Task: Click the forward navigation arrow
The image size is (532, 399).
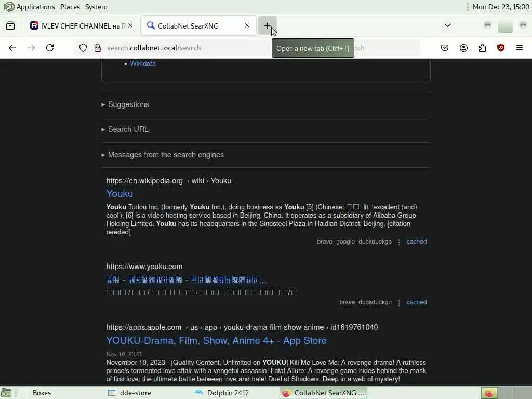Action: point(31,48)
